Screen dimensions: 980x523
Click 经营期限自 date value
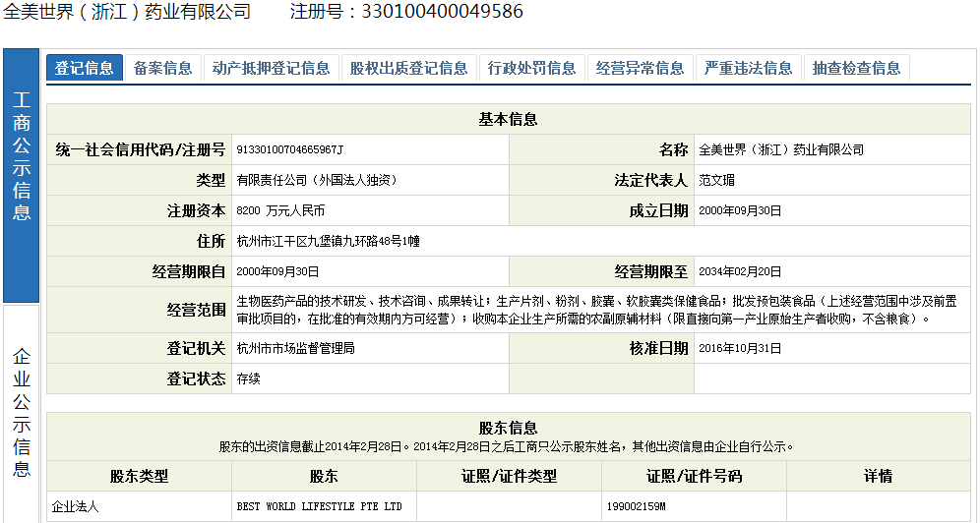coord(277,272)
